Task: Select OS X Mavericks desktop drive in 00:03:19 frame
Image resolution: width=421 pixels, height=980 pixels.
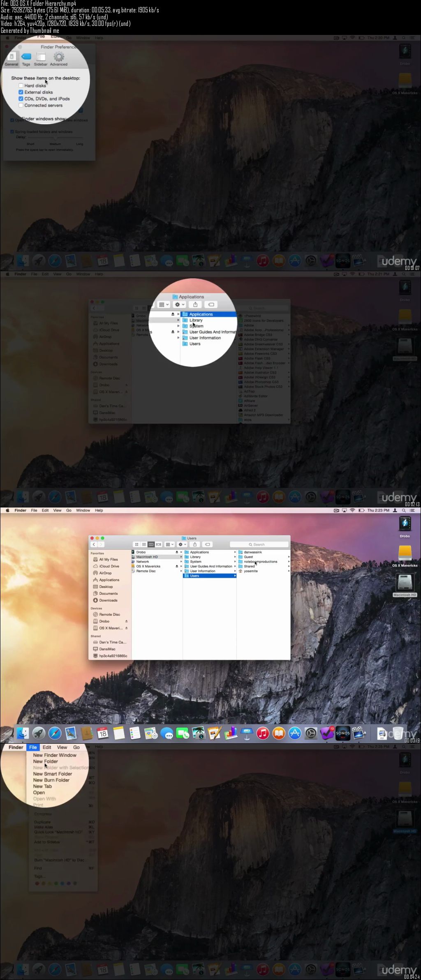Action: (405, 556)
